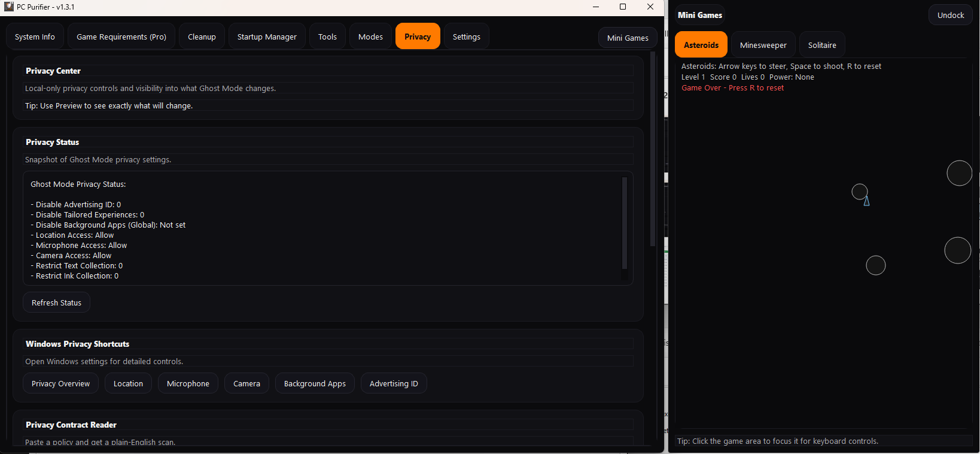Undock the Mini Games panel
The height and width of the screenshot is (454, 980).
950,15
